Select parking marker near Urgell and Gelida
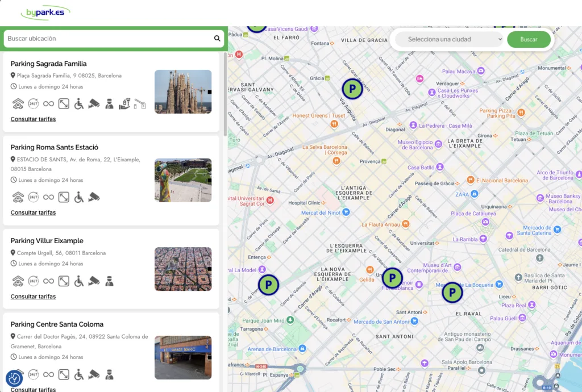Screen dimensions: 582x392 pos(392,278)
